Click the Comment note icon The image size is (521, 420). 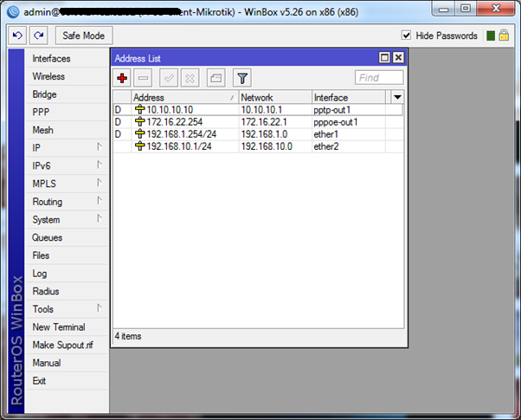[216, 78]
